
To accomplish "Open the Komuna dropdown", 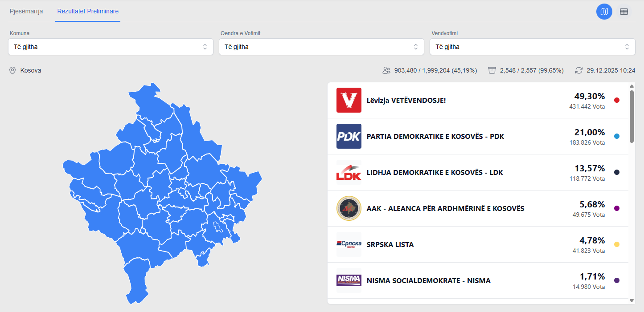I will coord(111,47).
